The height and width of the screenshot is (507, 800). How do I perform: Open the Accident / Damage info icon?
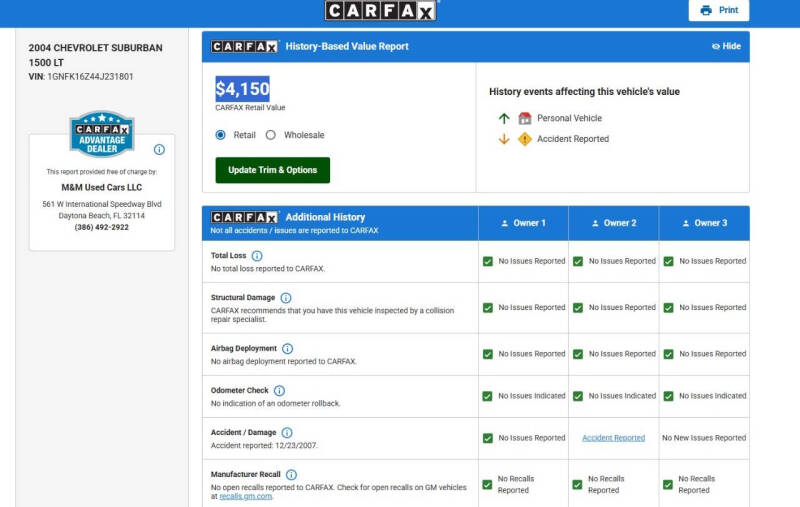(287, 433)
